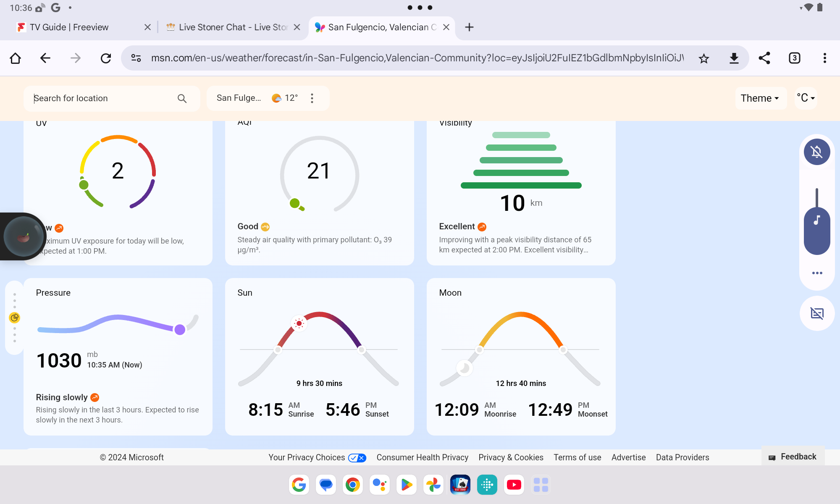Click the Excellent visibility trend icon
The height and width of the screenshot is (504, 840).
[x=482, y=227]
